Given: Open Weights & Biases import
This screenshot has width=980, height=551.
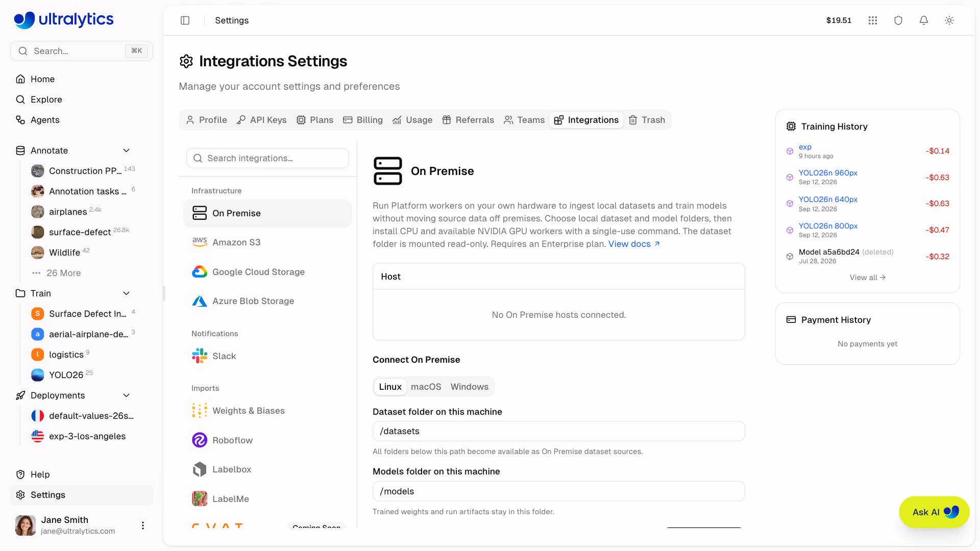Looking at the screenshot, I should tap(267, 411).
